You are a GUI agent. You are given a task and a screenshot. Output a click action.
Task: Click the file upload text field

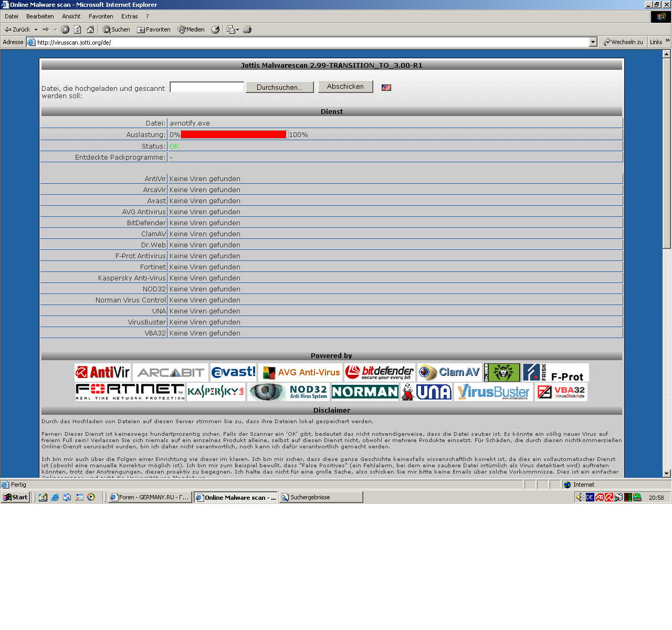207,87
